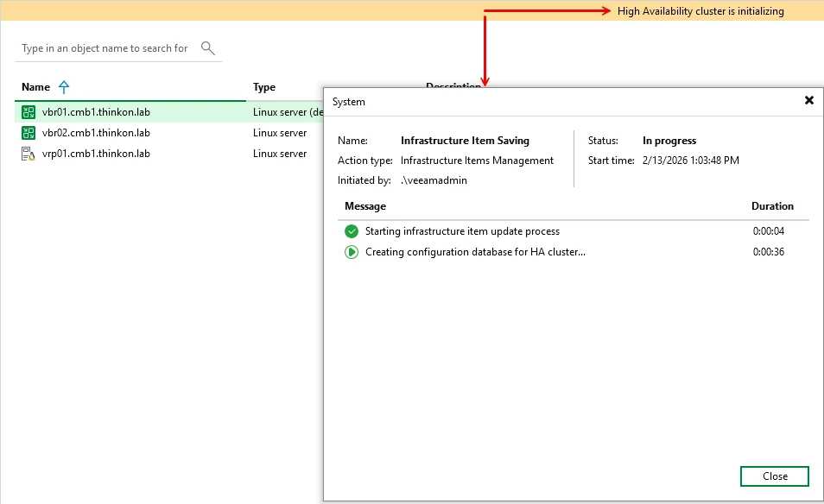Toggle the blue sort arrow beside Name
The width and height of the screenshot is (824, 504).
point(64,87)
